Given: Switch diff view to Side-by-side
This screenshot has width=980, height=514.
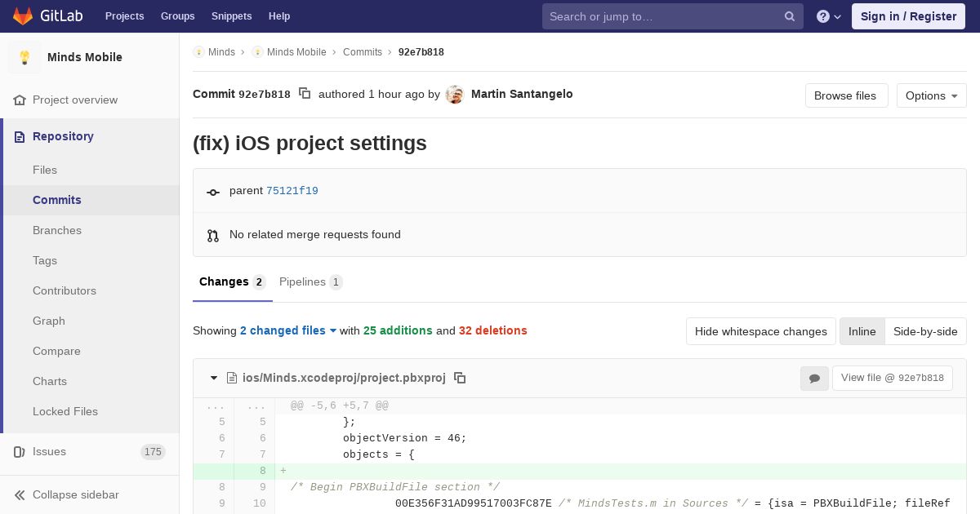Looking at the screenshot, I should tap(925, 331).
